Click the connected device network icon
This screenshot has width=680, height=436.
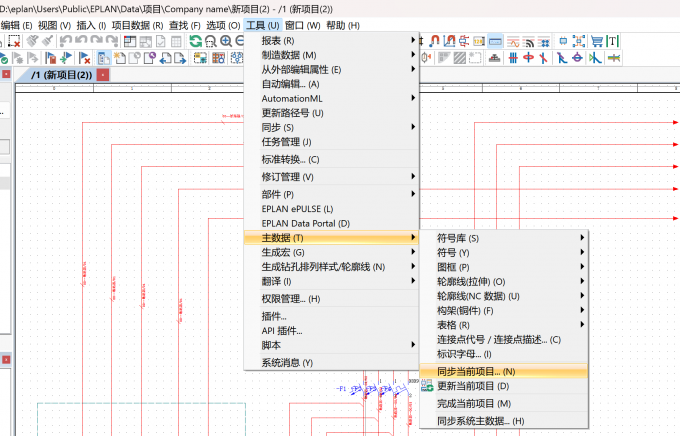579,41
